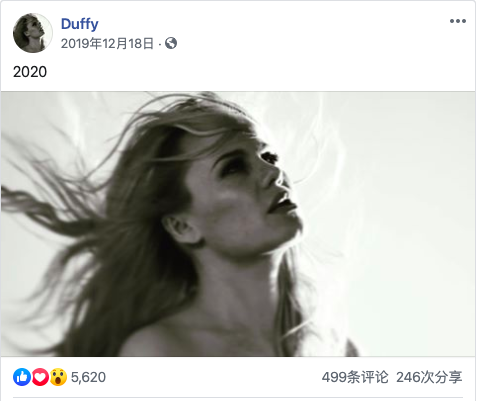Click the post caption text 2020
Image resolution: width=478 pixels, height=401 pixels.
pyautogui.click(x=30, y=72)
